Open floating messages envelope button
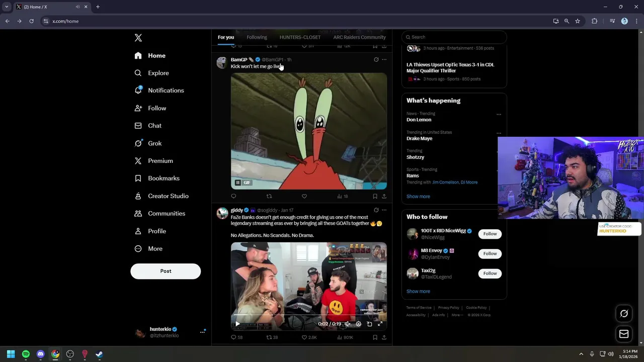644x362 pixels. 624,334
